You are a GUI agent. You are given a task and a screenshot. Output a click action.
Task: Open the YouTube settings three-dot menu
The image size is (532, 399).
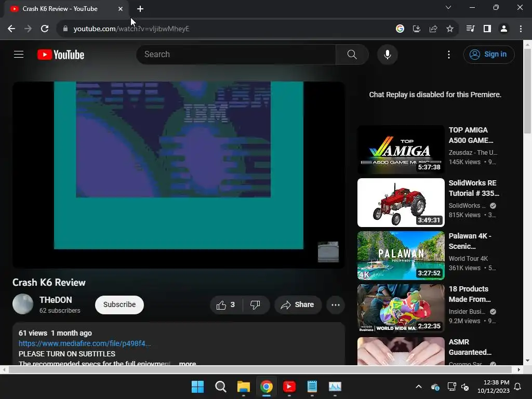pyautogui.click(x=448, y=55)
